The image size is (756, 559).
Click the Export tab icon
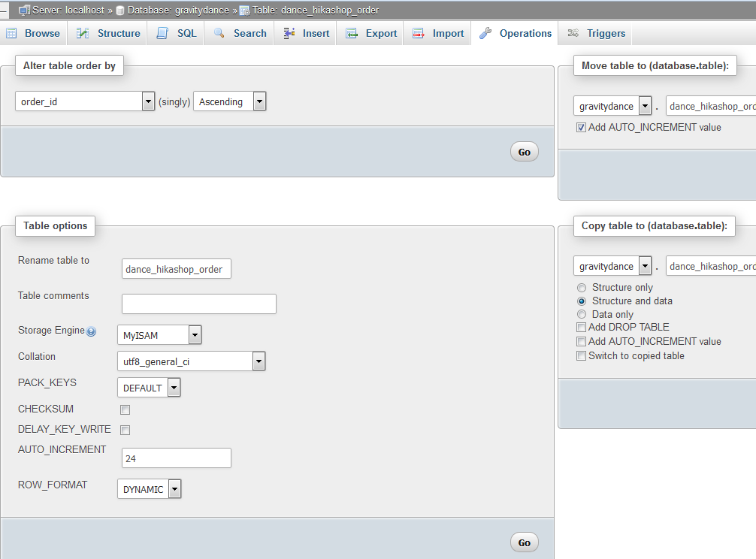point(352,33)
